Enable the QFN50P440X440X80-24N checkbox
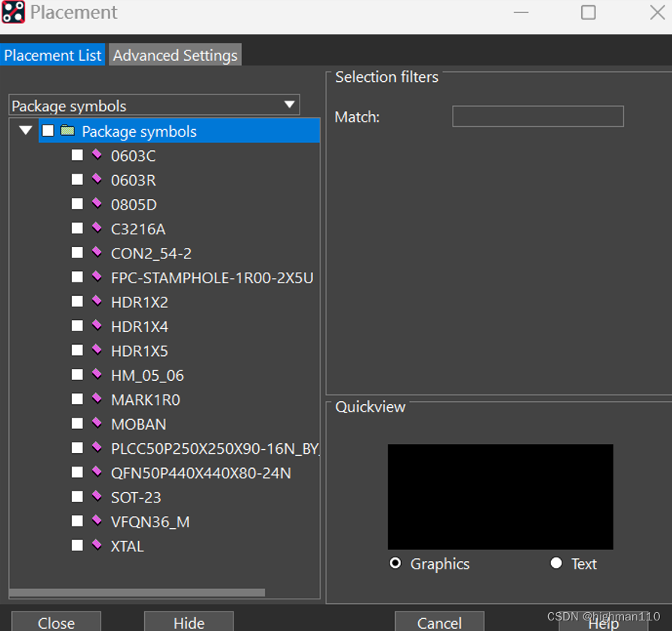 point(77,472)
